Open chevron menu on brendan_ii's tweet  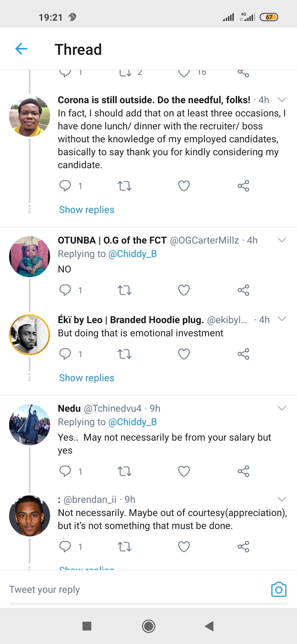282,499
